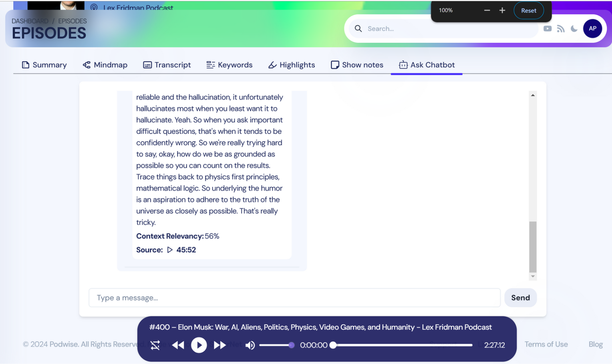
Task: Play the podcast episode
Action: click(199, 345)
